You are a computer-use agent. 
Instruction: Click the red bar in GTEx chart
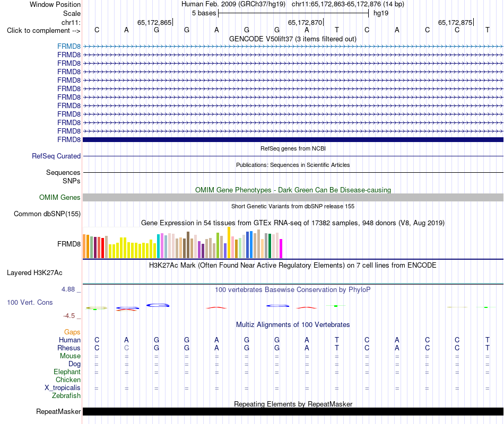click(102, 248)
